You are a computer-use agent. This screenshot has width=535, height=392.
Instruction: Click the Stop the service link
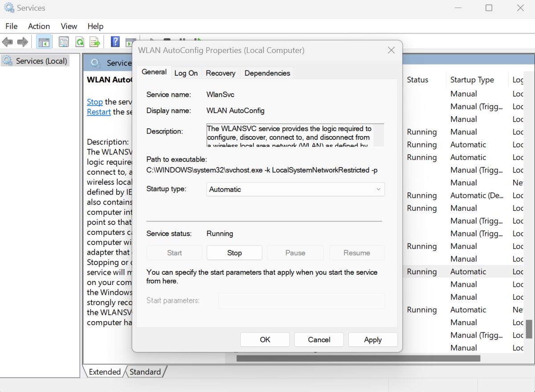coord(94,102)
